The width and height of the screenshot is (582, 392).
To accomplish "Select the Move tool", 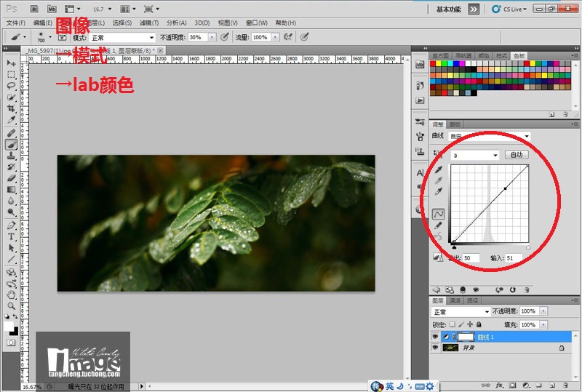I will point(11,63).
